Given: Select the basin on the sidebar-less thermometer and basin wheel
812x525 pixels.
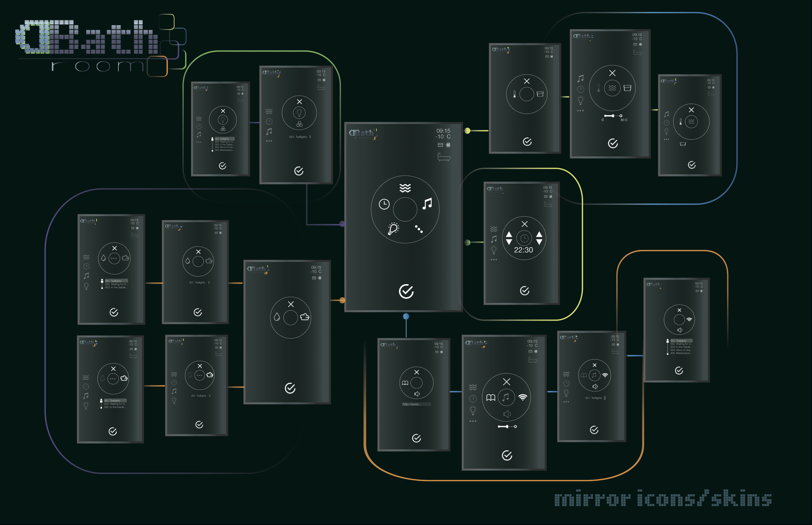Looking at the screenshot, I should (x=540, y=94).
